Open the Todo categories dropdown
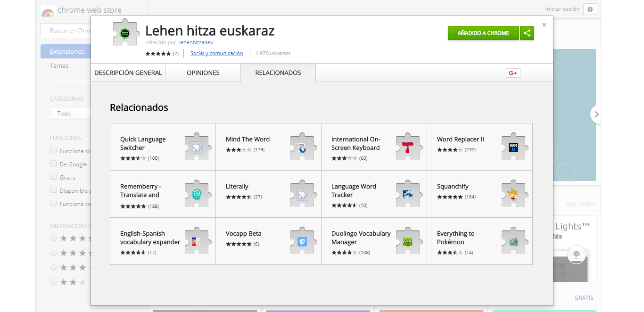This screenshot has height=312, width=644. 70,114
